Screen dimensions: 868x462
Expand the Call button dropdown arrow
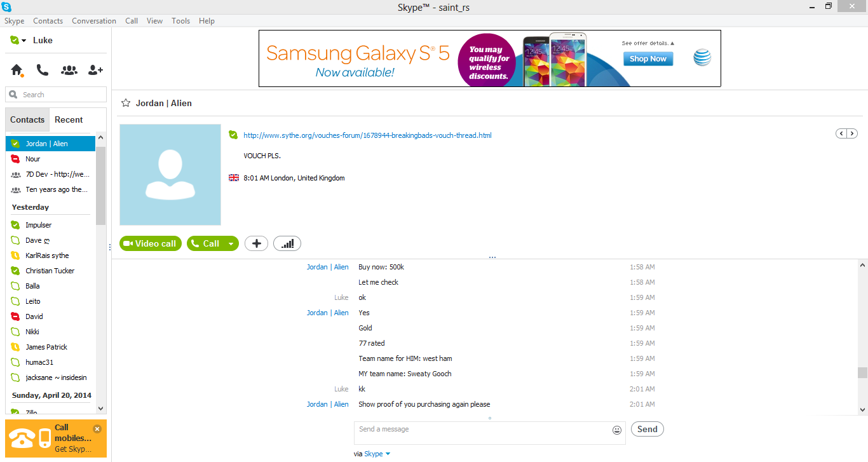point(231,243)
